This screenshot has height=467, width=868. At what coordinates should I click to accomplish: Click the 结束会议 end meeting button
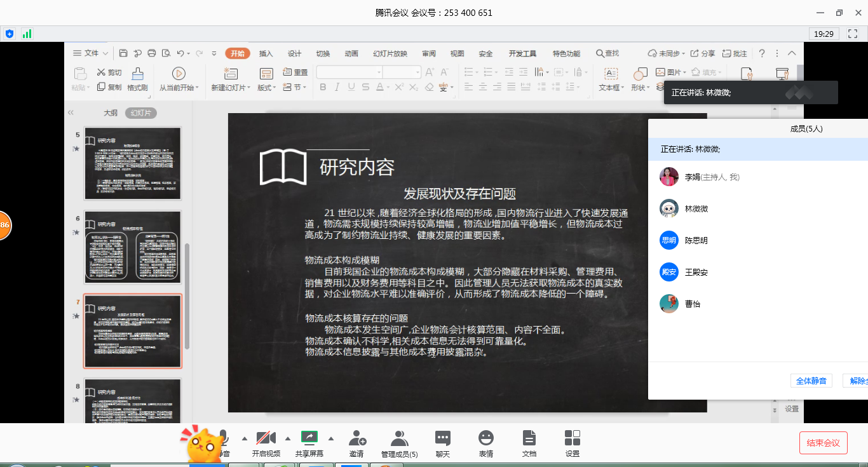823,443
